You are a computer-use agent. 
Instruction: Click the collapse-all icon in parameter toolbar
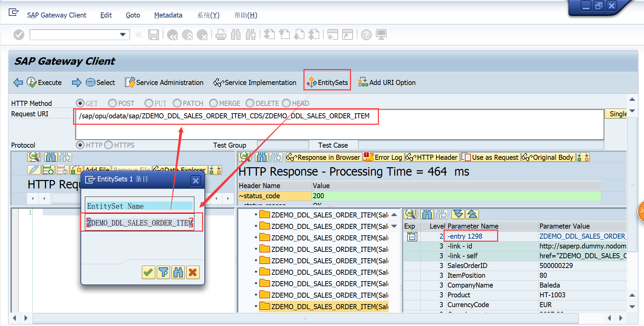pos(472,214)
